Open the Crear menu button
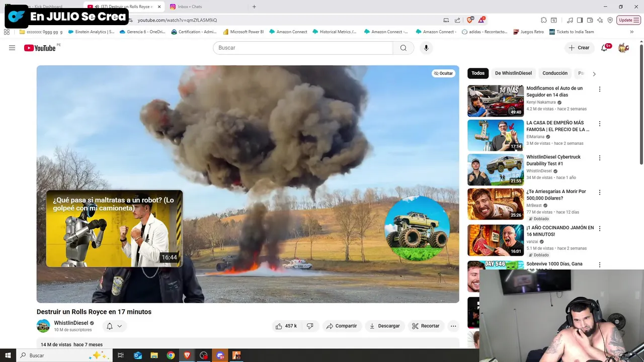644x362 pixels. pyautogui.click(x=579, y=48)
